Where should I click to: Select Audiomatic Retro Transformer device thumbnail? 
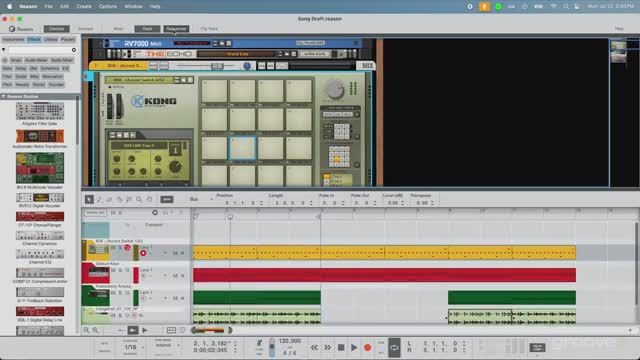pyautogui.click(x=40, y=136)
